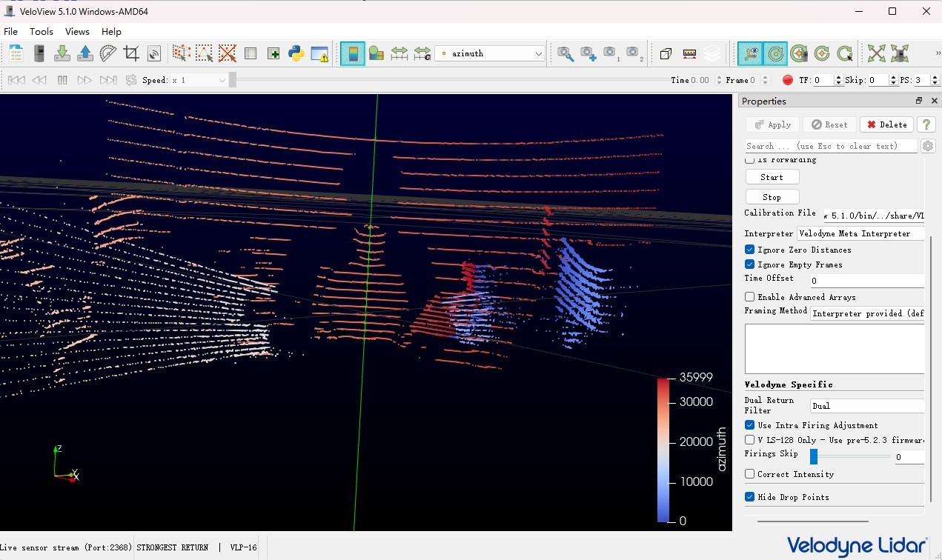Screen dimensions: 942x560
Task: Rescale colors to data range
Action: pyautogui.click(x=399, y=53)
